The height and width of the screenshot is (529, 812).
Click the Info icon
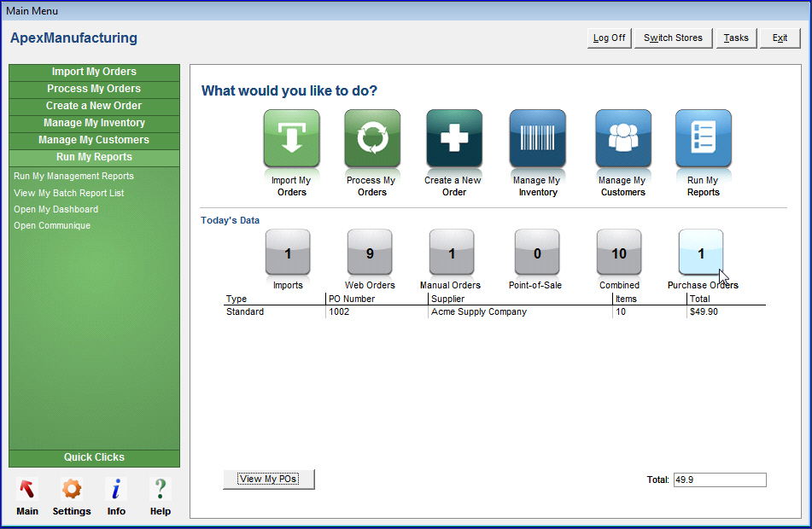click(x=116, y=490)
